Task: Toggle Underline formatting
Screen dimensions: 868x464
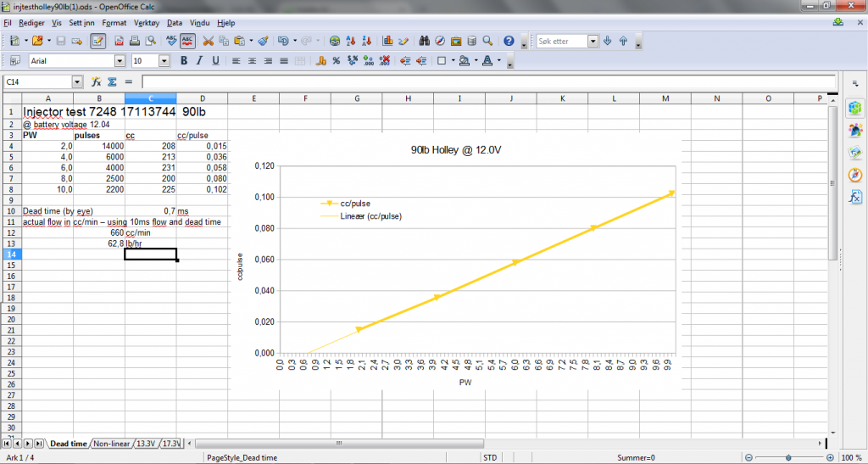Action: pos(215,61)
